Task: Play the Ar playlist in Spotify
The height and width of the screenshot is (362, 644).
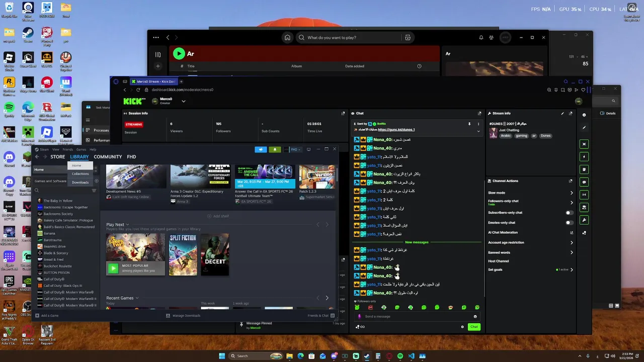Action: coord(179,53)
